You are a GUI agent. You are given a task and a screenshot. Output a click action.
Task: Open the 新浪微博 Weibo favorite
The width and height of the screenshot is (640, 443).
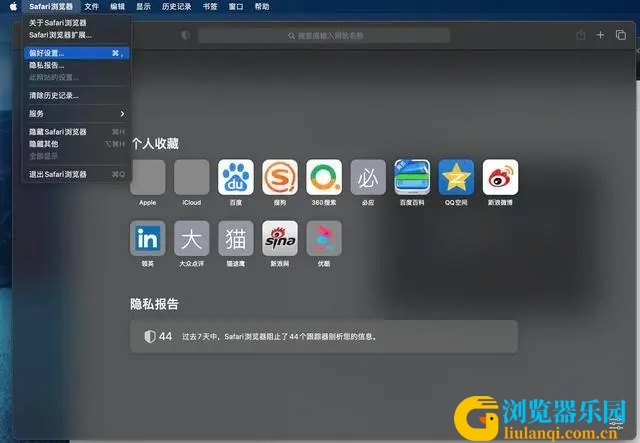(x=500, y=177)
